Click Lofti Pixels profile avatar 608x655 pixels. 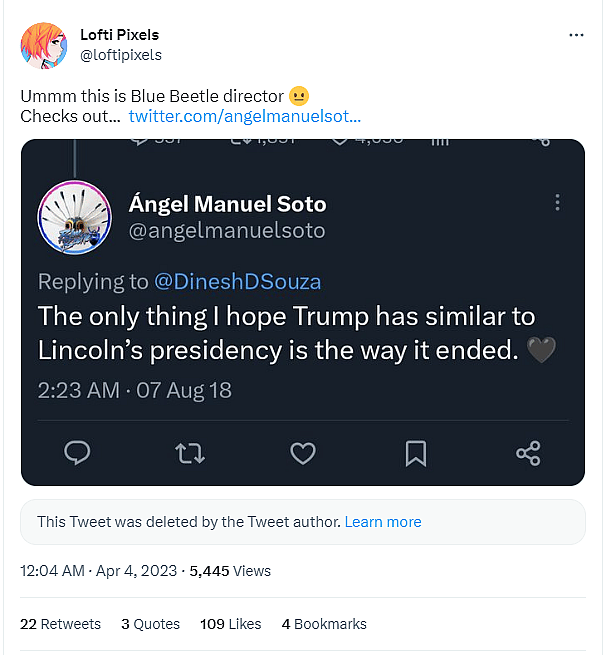[43, 44]
